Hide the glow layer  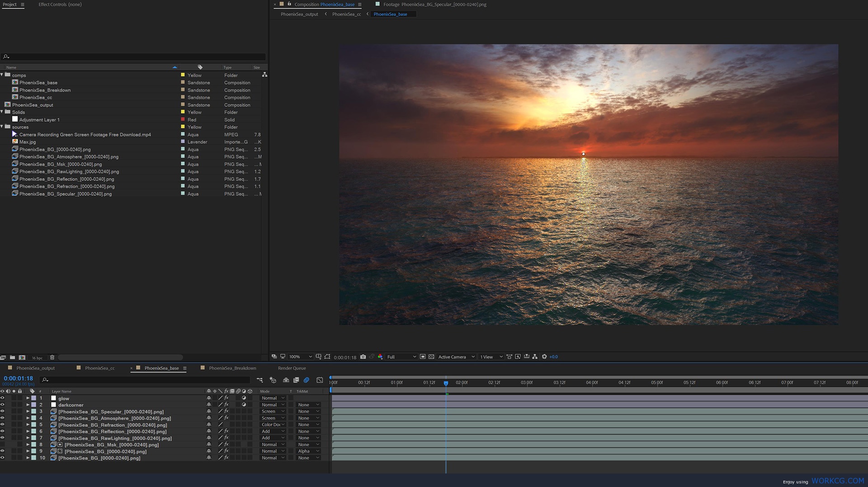[2, 398]
